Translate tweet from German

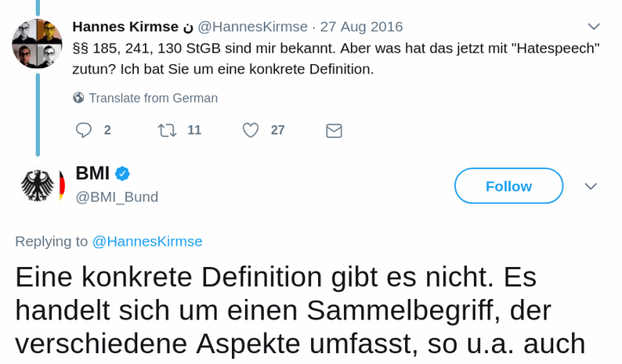(153, 98)
